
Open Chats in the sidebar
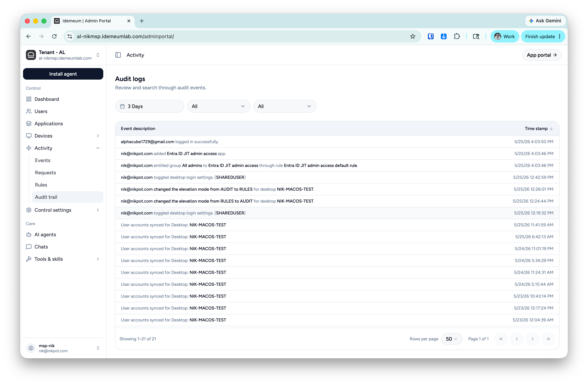(63, 247)
